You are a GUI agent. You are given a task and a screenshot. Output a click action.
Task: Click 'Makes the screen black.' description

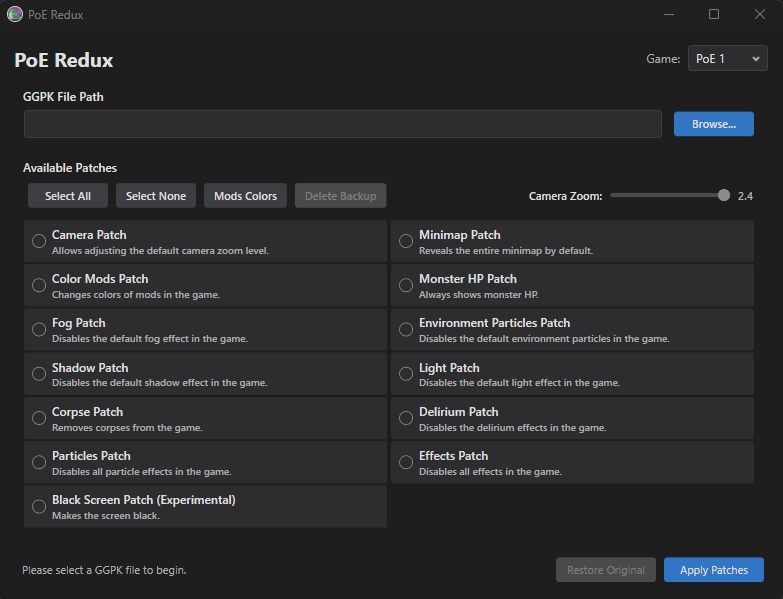click(106, 516)
